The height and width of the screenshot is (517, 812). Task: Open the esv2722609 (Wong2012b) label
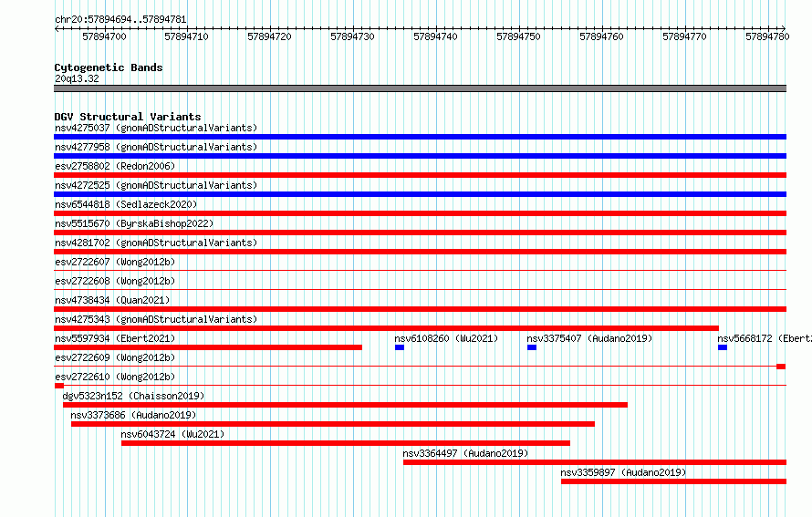click(115, 357)
